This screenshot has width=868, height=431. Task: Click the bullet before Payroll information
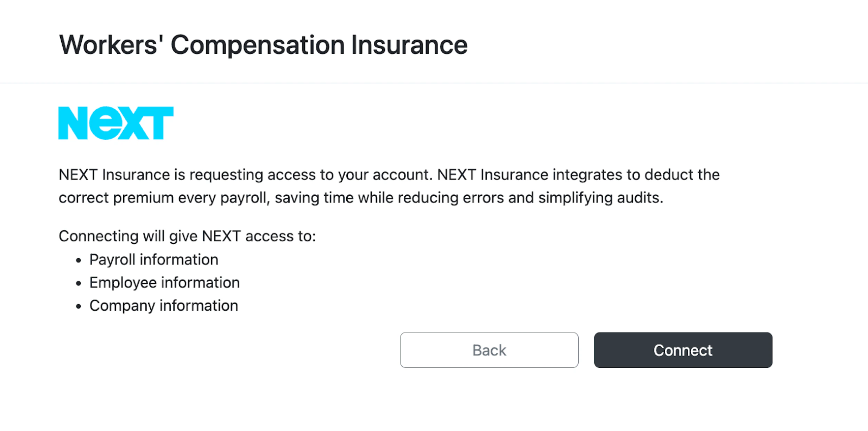pos(78,260)
